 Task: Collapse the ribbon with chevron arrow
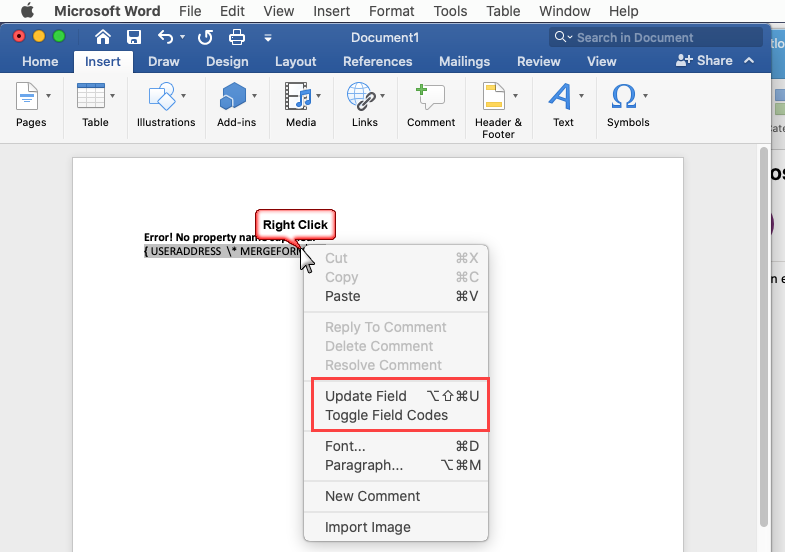click(749, 61)
